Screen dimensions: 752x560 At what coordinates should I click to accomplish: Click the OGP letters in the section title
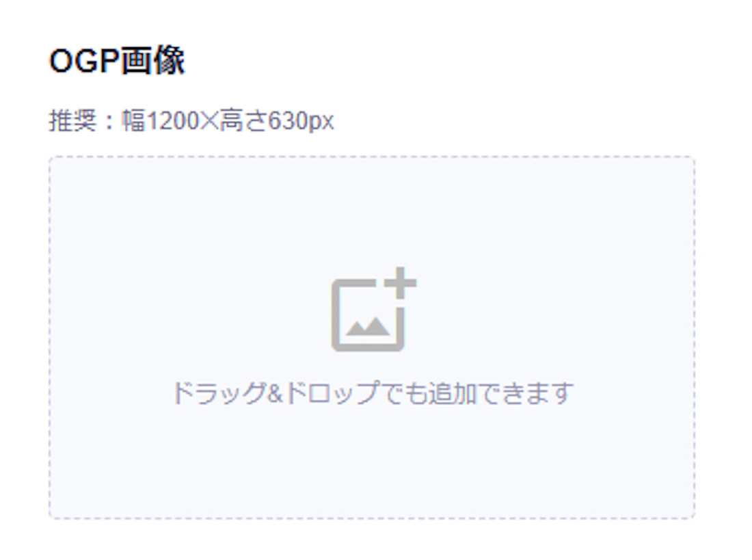pyautogui.click(x=84, y=62)
